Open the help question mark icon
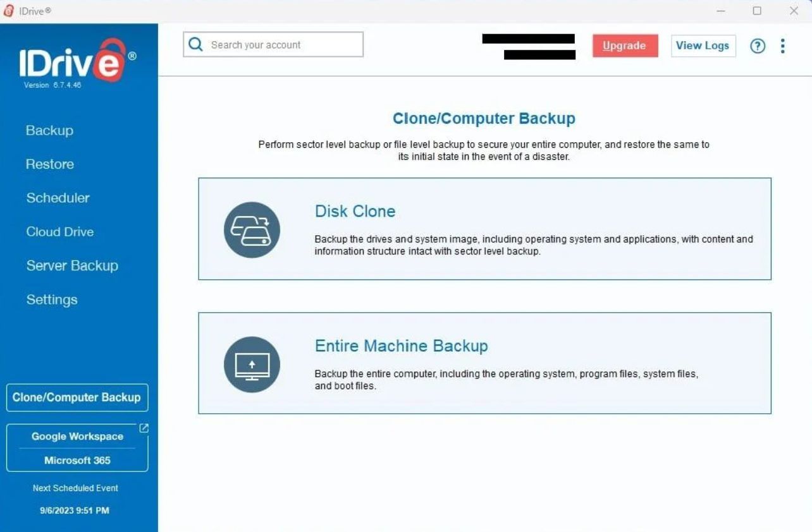The width and height of the screenshot is (812, 532). (x=758, y=46)
